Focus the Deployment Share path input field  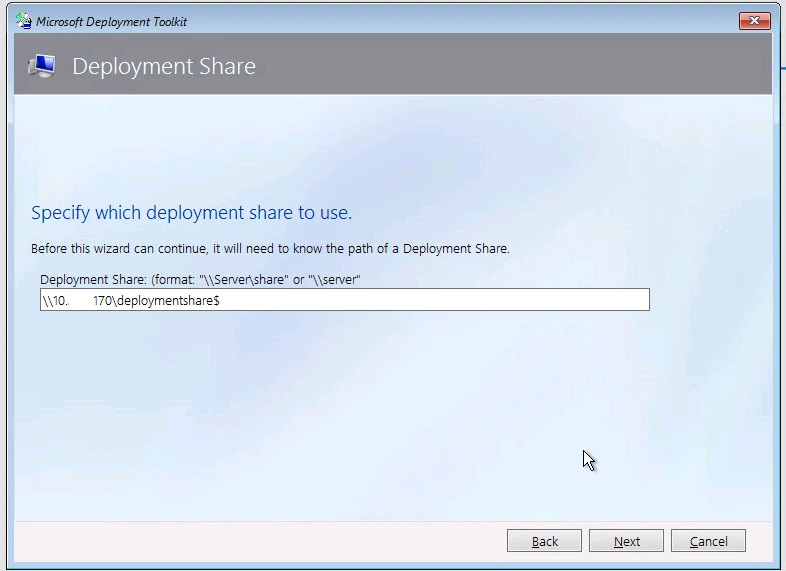pyautogui.click(x=344, y=300)
